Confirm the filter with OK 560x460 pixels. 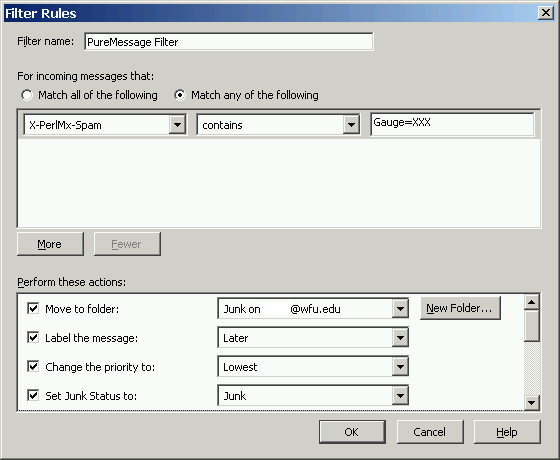pyautogui.click(x=352, y=432)
